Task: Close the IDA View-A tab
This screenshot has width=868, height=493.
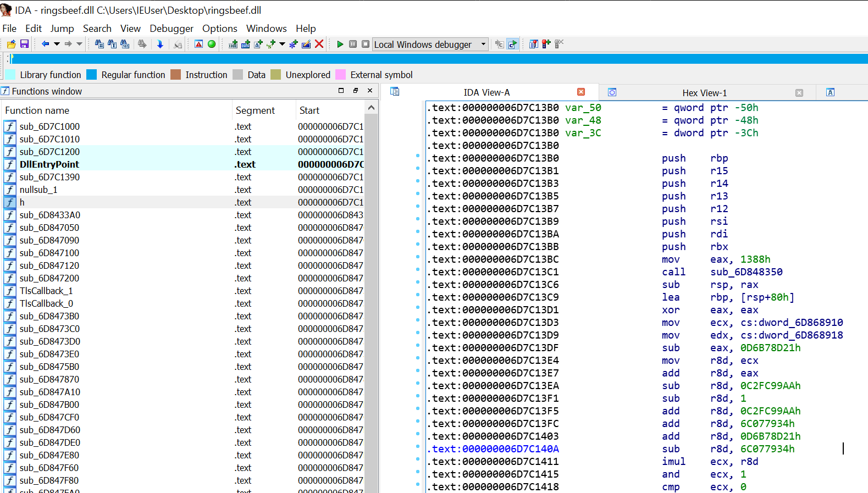Action: (x=581, y=92)
